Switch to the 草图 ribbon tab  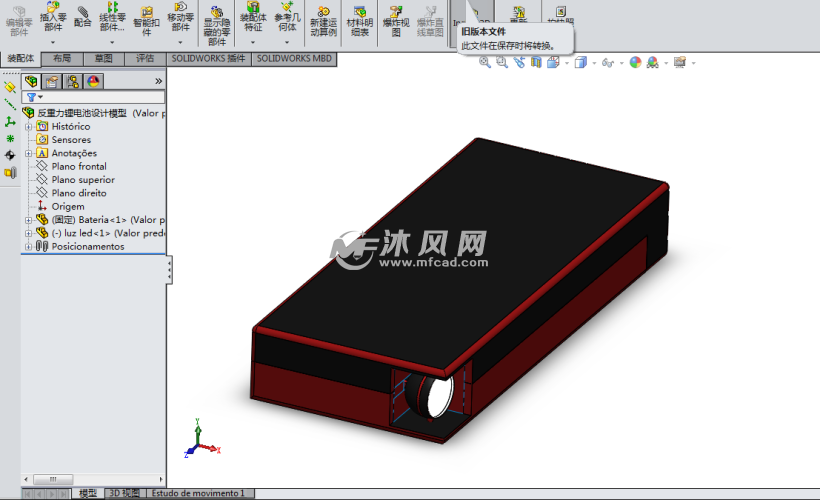coord(104,59)
